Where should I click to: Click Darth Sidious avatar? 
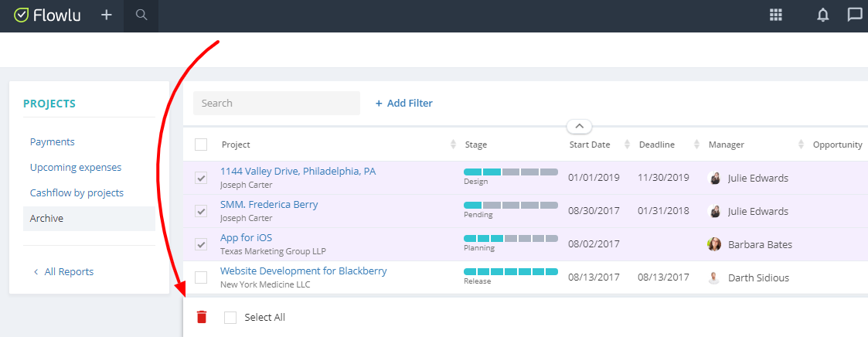[715, 277]
